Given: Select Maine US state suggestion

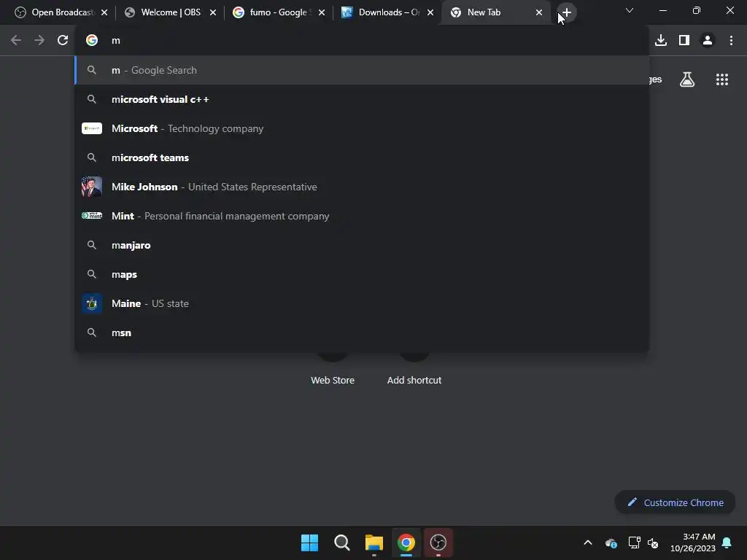Looking at the screenshot, I should (x=362, y=303).
